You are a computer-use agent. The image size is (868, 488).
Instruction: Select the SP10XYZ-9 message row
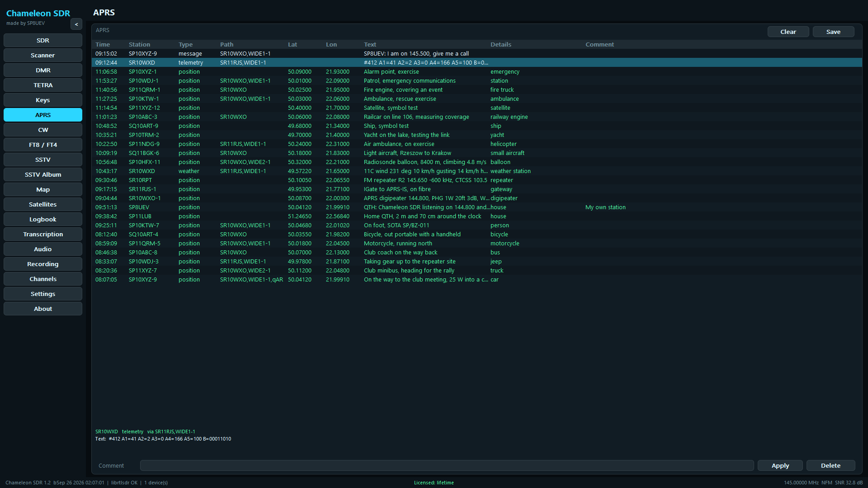[477, 53]
